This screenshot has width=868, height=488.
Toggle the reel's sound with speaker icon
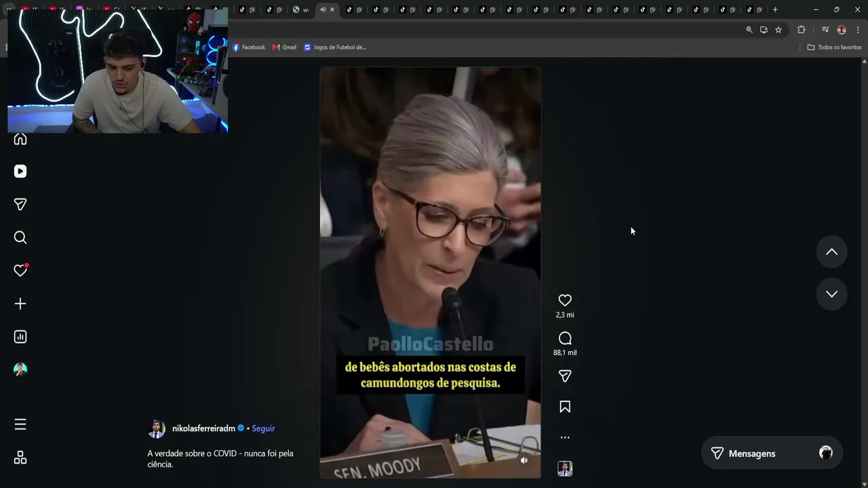(524, 460)
